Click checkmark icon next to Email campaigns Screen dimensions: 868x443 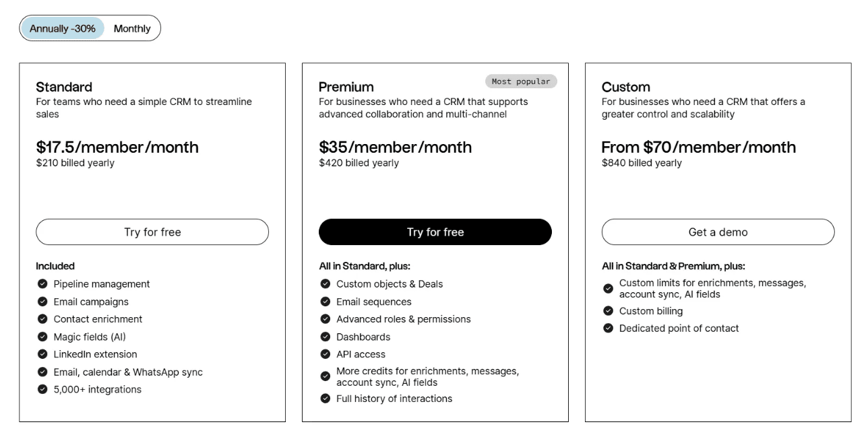click(42, 302)
